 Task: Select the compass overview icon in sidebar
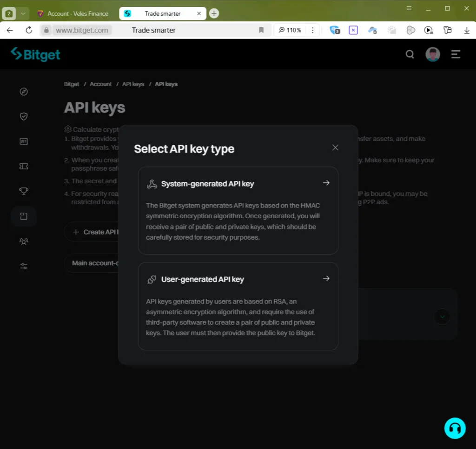pyautogui.click(x=23, y=92)
